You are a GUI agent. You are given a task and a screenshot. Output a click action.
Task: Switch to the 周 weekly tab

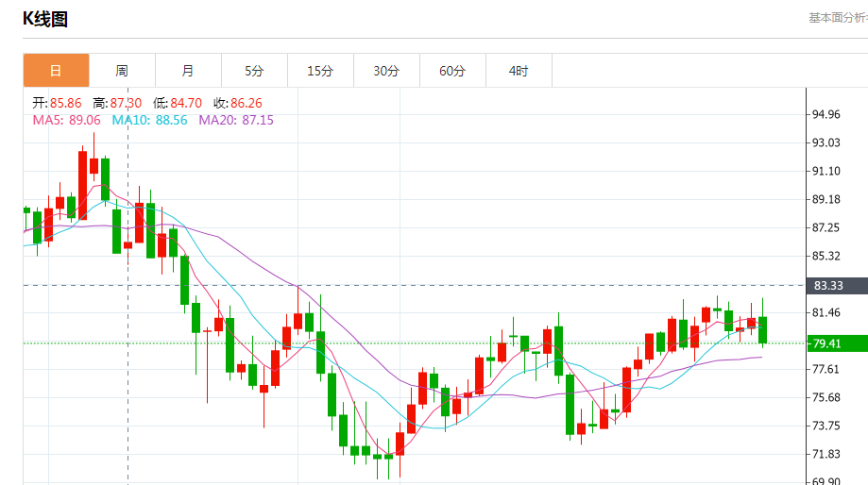tap(122, 71)
